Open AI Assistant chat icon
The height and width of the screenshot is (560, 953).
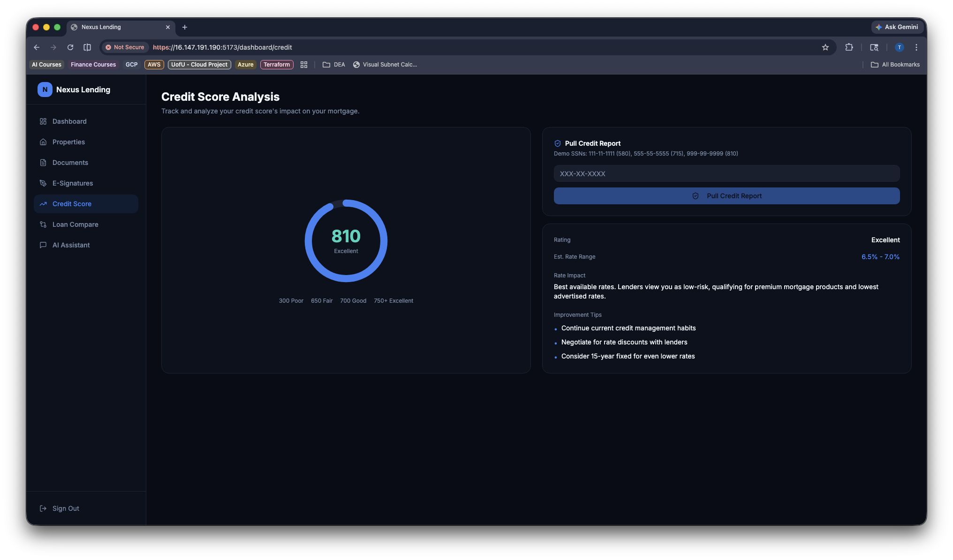pyautogui.click(x=43, y=245)
